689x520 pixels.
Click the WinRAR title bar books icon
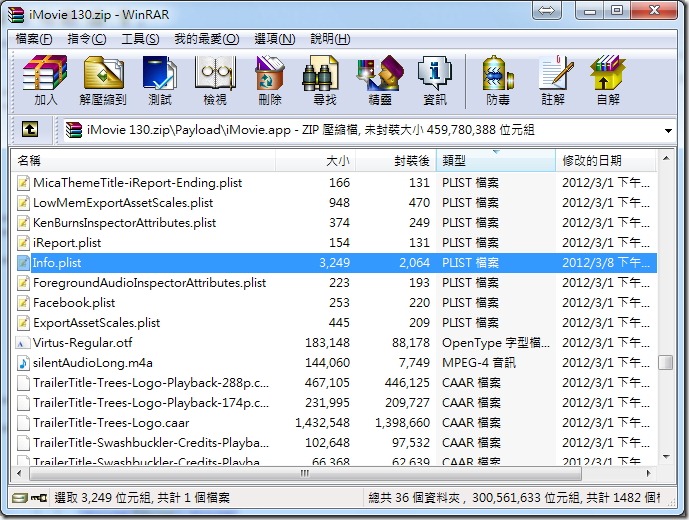tap(16, 14)
